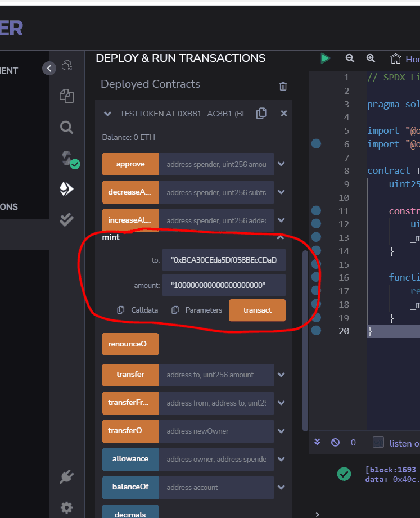Zoom out the editor font
The height and width of the screenshot is (518, 420).
pos(350,58)
